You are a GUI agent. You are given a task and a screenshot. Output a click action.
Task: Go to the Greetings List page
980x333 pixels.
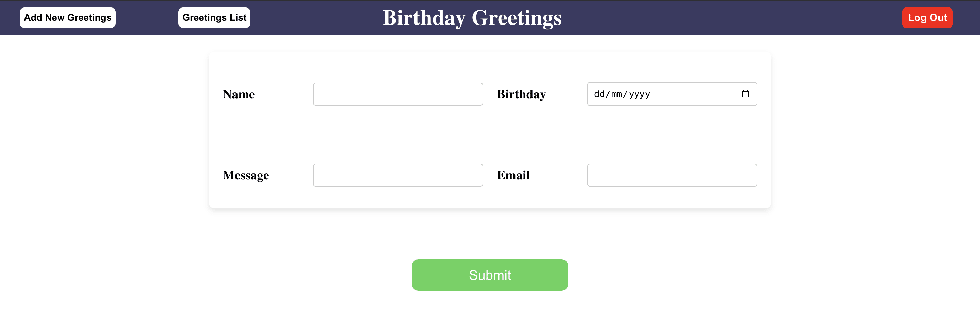pos(214,18)
